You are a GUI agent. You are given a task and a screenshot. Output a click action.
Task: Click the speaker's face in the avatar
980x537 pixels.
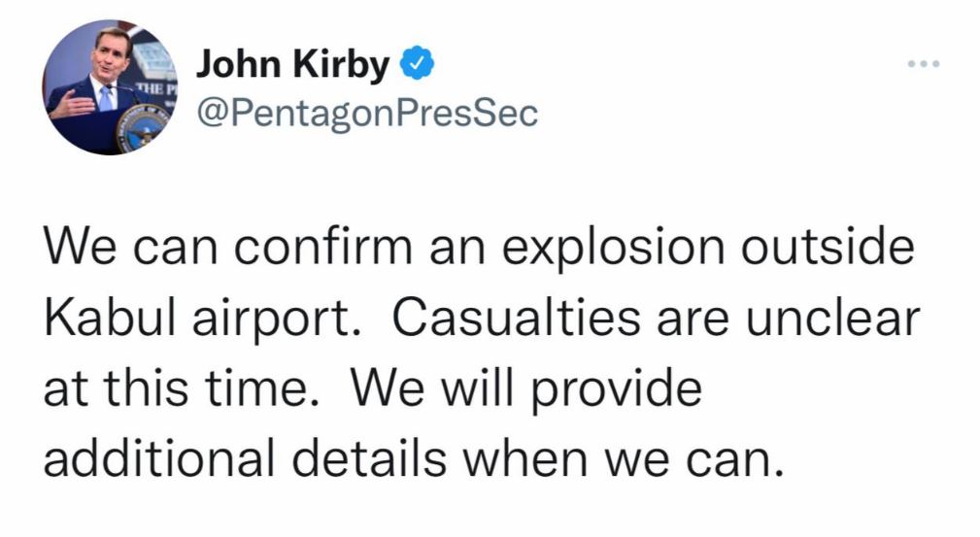(x=113, y=55)
